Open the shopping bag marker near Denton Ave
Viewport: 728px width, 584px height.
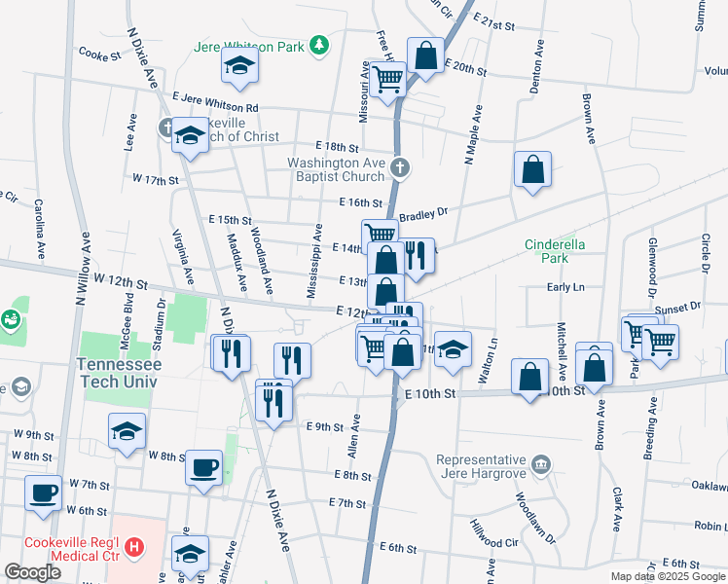[x=532, y=172]
